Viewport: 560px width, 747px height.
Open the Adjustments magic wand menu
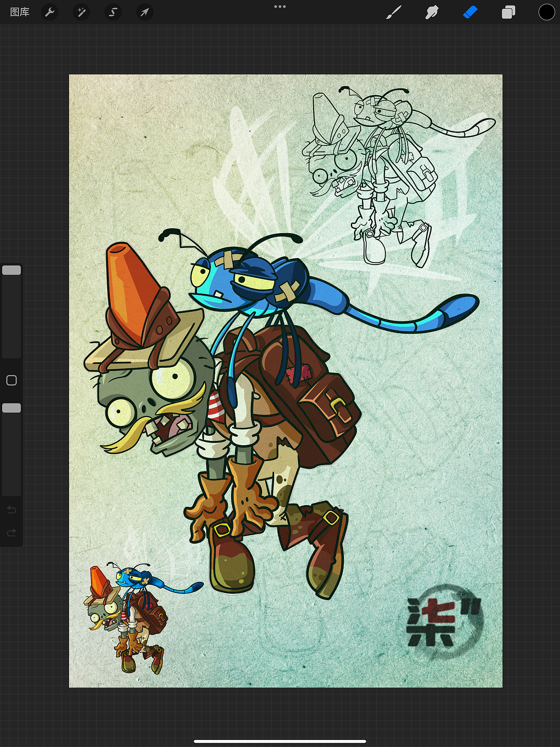click(81, 12)
